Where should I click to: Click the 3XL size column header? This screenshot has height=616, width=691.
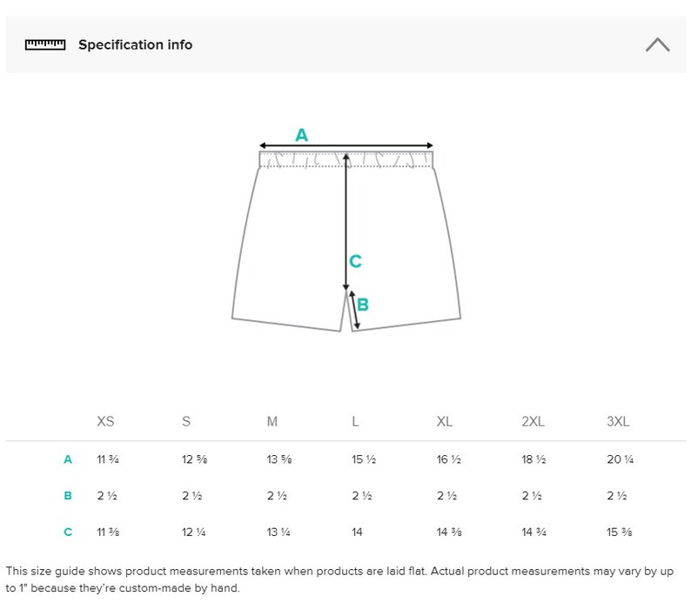coord(618,421)
